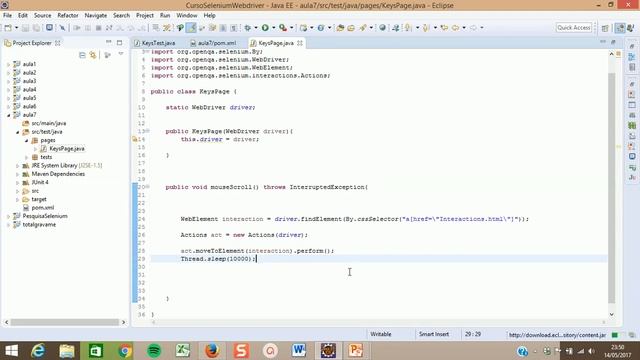The image size is (640, 360).
Task: Click the Next Annotation toolbar icon
Action: tap(408, 28)
